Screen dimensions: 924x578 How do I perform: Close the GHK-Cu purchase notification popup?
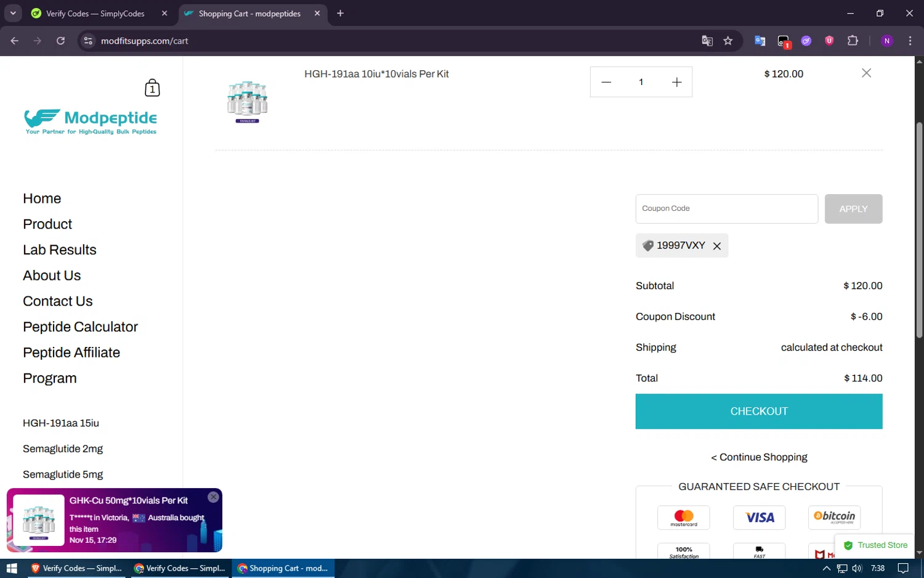pyautogui.click(x=213, y=497)
